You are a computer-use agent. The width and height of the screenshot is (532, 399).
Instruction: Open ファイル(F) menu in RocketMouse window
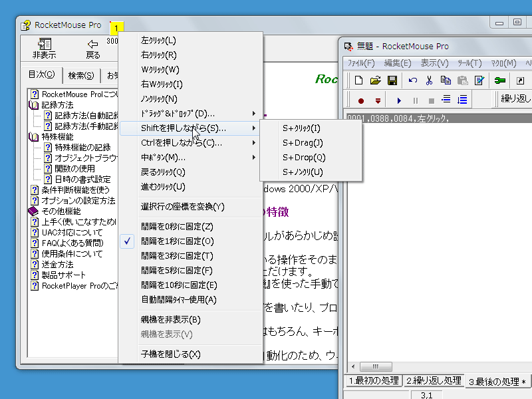361,63
